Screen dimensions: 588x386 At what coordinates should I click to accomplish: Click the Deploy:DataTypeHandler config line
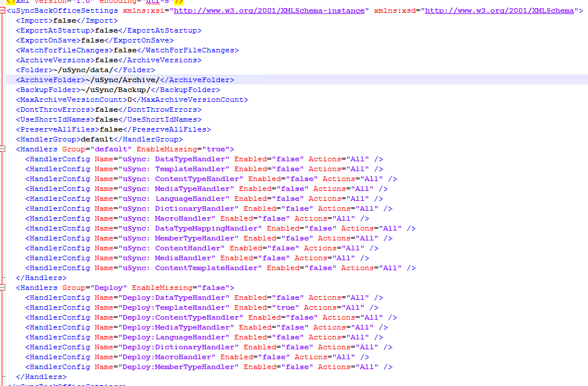click(x=204, y=298)
